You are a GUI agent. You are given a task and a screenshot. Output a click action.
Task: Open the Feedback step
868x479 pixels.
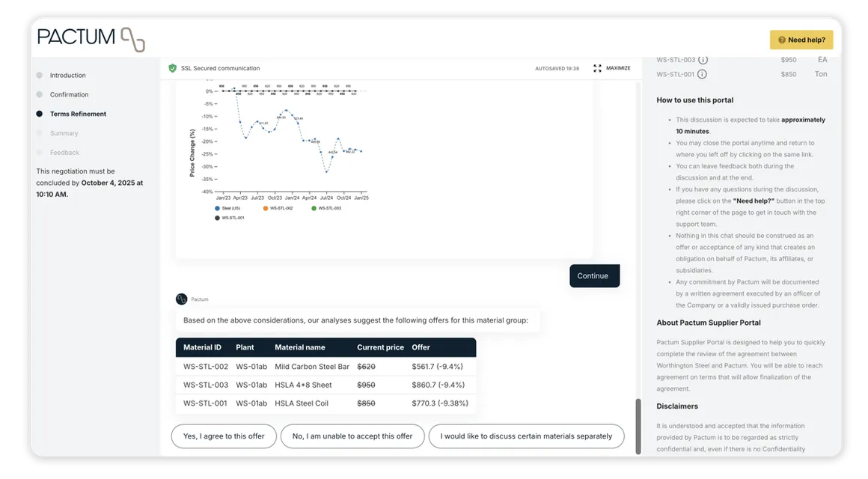coord(64,153)
